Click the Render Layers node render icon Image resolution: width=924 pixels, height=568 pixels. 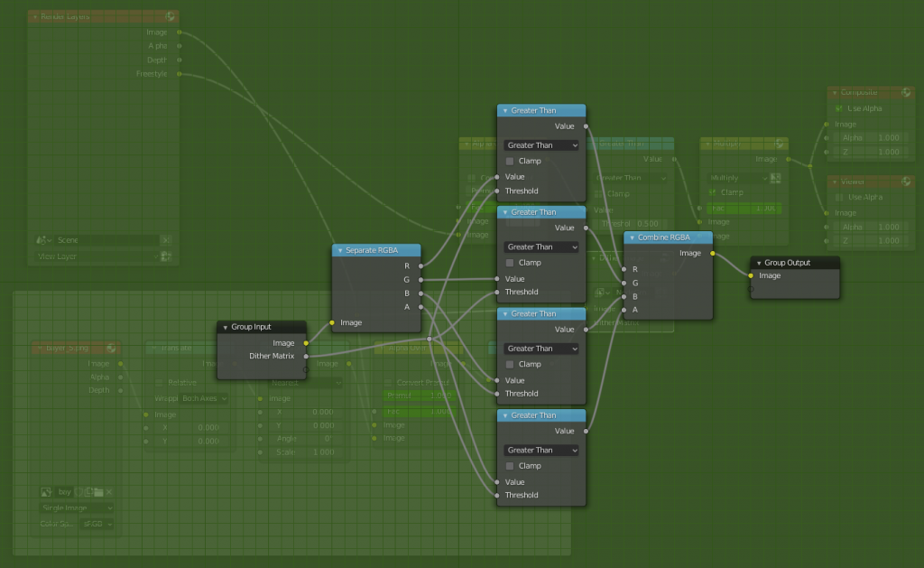pos(170,16)
